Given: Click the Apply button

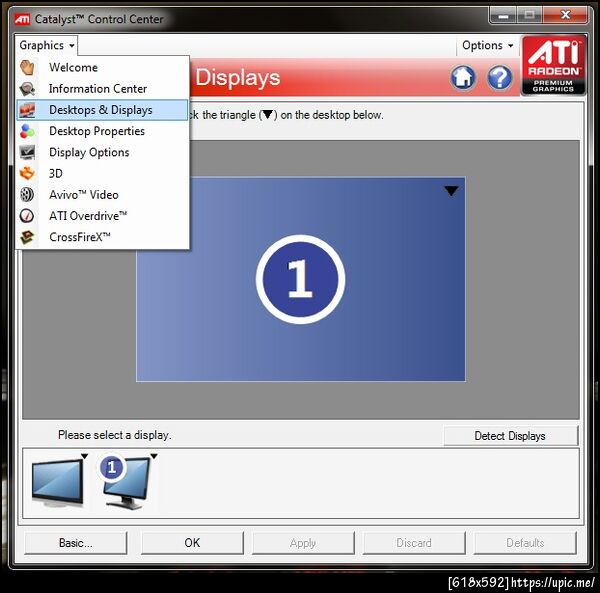Looking at the screenshot, I should pos(303,543).
